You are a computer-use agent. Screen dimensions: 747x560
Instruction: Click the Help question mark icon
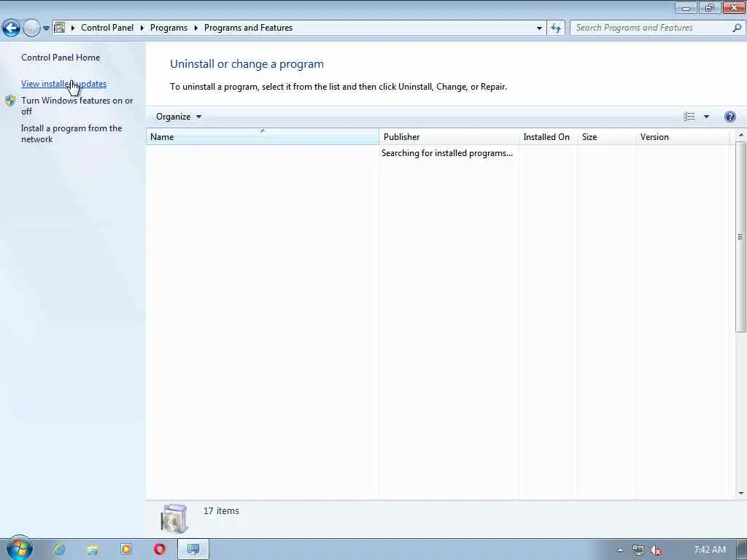coord(729,117)
